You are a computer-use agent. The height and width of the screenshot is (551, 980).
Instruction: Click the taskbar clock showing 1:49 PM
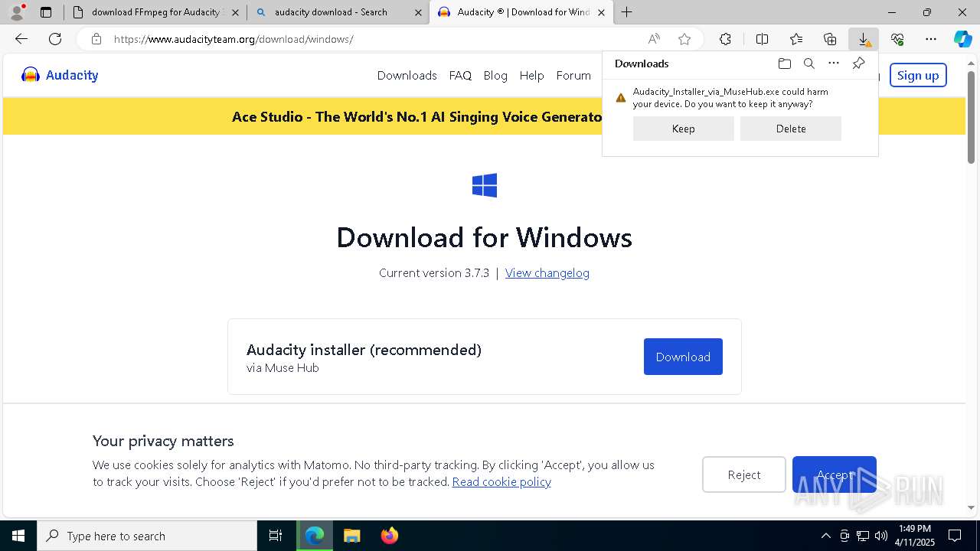coord(916,536)
